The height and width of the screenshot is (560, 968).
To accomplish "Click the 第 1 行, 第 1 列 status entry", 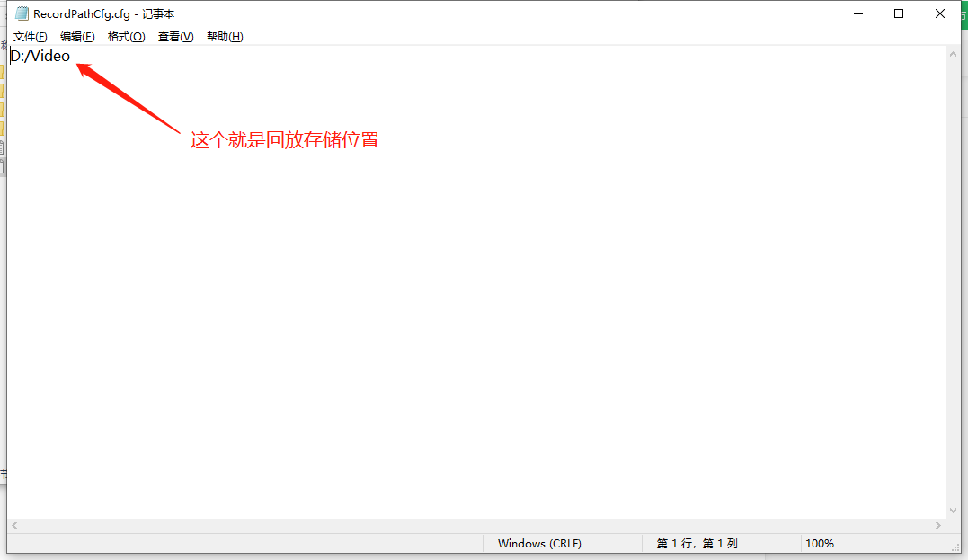I will pos(697,543).
